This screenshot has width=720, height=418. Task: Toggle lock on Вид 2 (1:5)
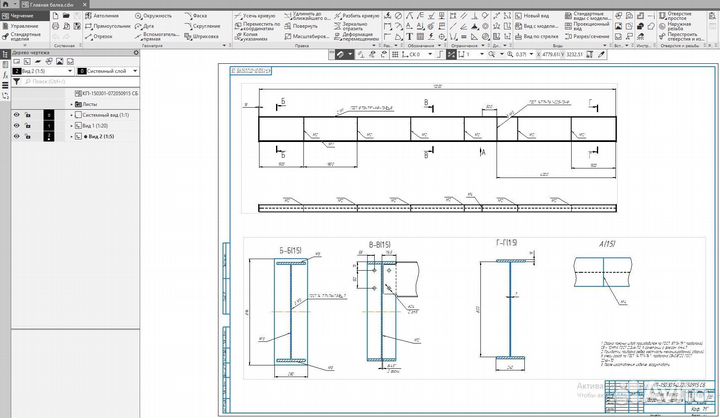[29, 137]
